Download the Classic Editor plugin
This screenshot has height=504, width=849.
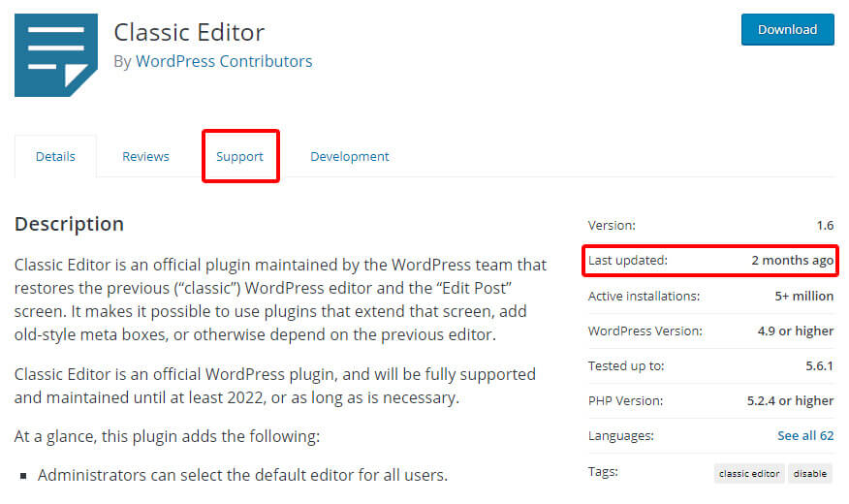click(787, 29)
